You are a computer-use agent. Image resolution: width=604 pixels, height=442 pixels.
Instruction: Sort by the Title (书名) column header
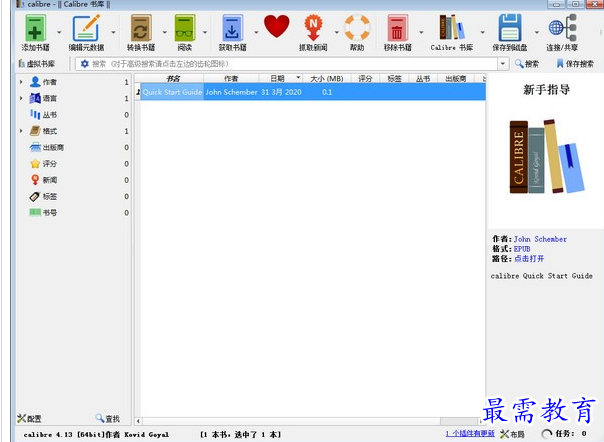click(172, 78)
